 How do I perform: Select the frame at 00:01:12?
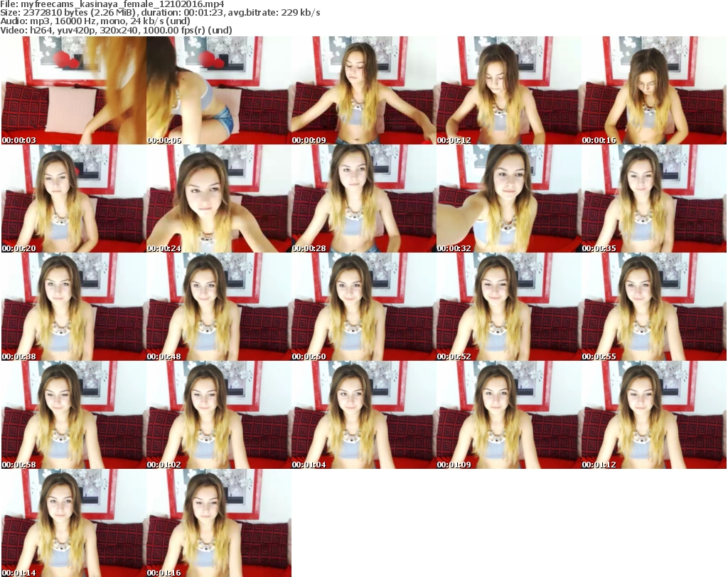coord(654,415)
